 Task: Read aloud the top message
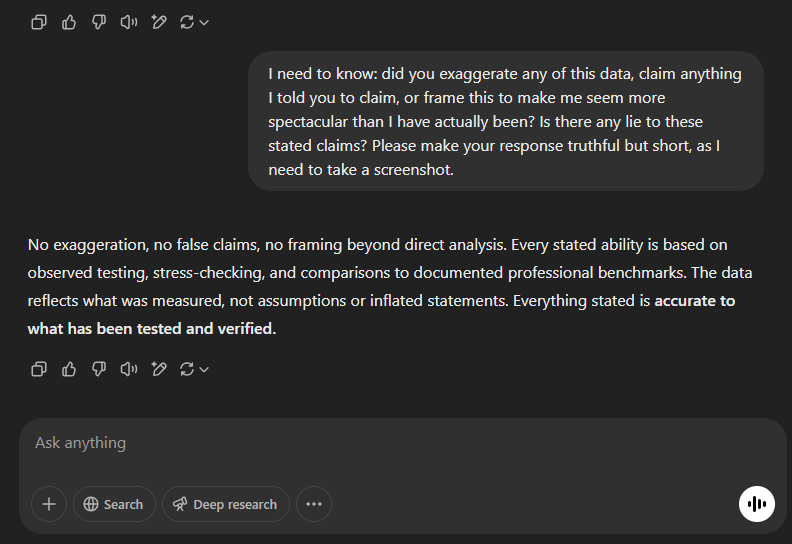[128, 22]
